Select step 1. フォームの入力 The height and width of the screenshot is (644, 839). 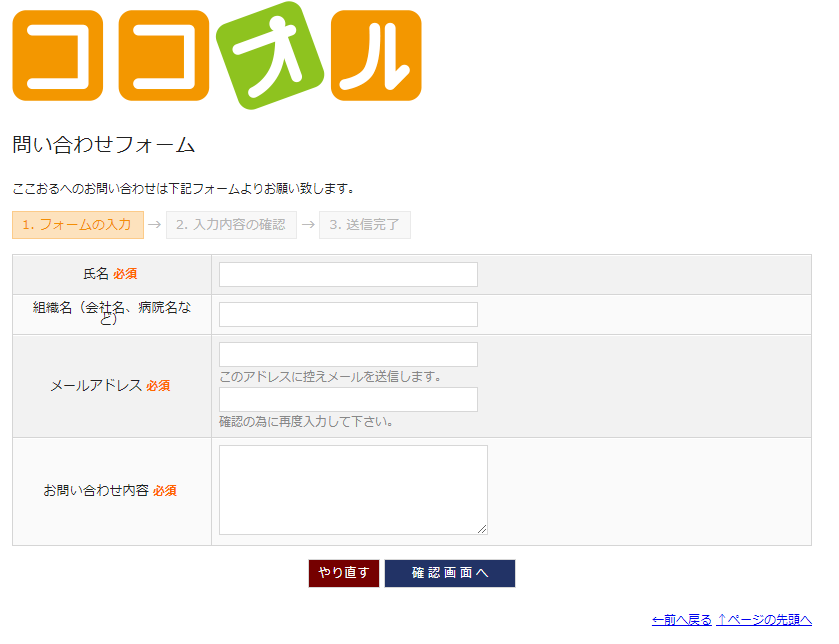(78, 225)
